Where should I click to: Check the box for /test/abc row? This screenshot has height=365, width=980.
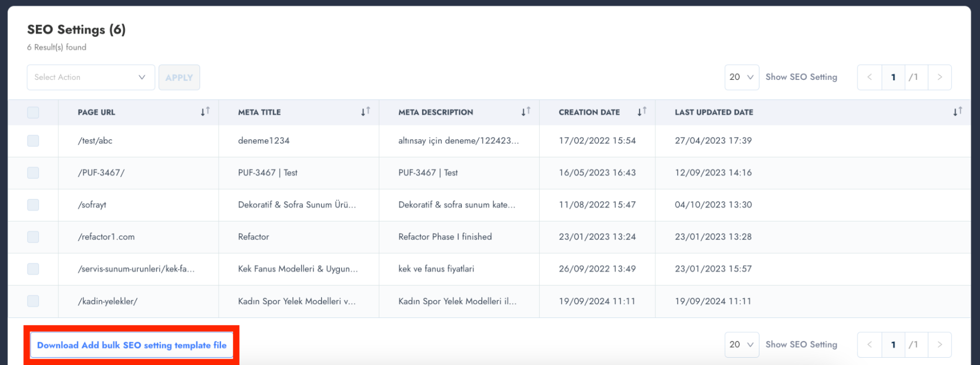coord(33,141)
